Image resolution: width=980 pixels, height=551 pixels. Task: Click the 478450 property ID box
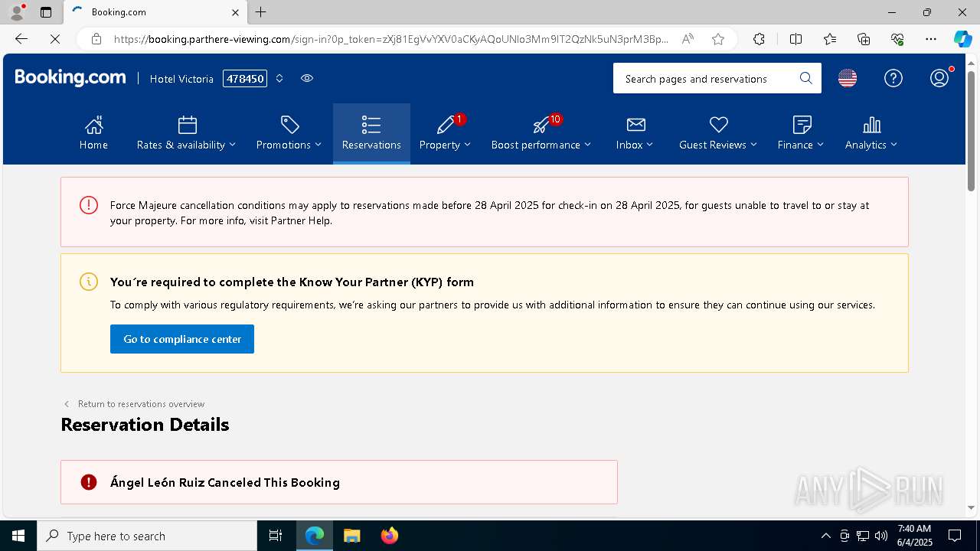[x=245, y=78]
